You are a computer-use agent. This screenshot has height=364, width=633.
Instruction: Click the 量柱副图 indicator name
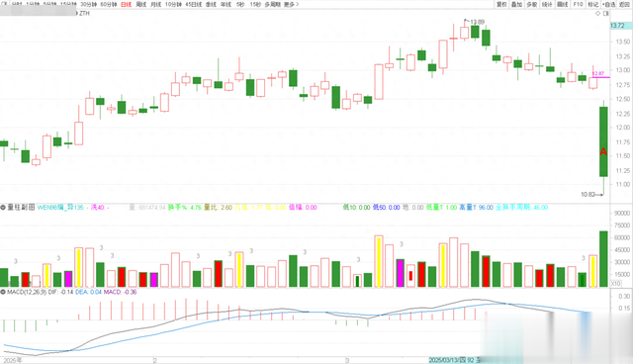tap(21, 208)
